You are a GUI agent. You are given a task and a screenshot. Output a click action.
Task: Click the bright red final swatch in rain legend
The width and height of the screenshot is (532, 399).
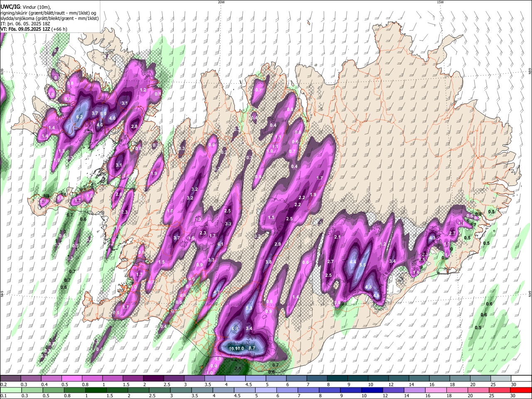coord(521,390)
